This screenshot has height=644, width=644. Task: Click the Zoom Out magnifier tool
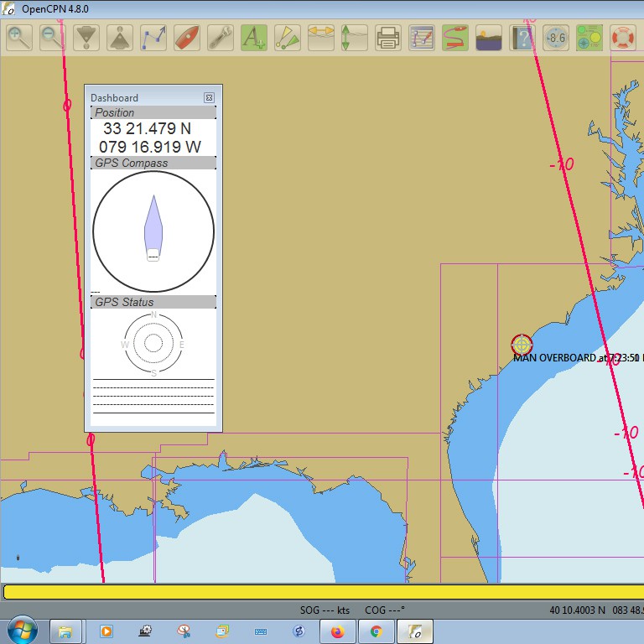[x=52, y=38]
